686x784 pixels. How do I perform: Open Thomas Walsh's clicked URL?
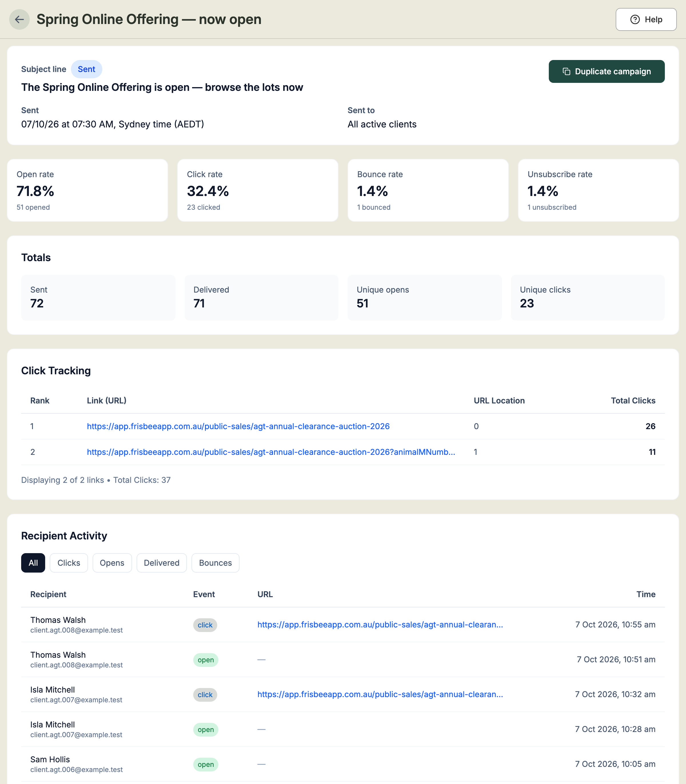click(x=380, y=625)
